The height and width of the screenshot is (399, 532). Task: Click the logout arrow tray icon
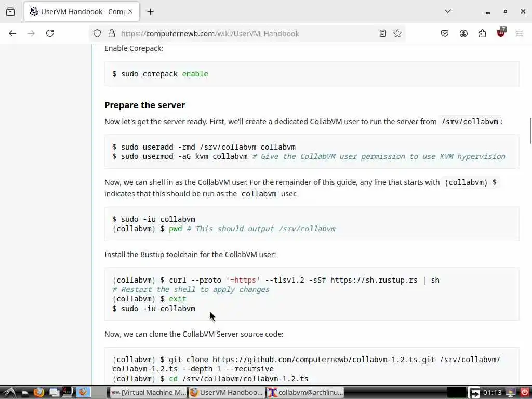[474, 393]
